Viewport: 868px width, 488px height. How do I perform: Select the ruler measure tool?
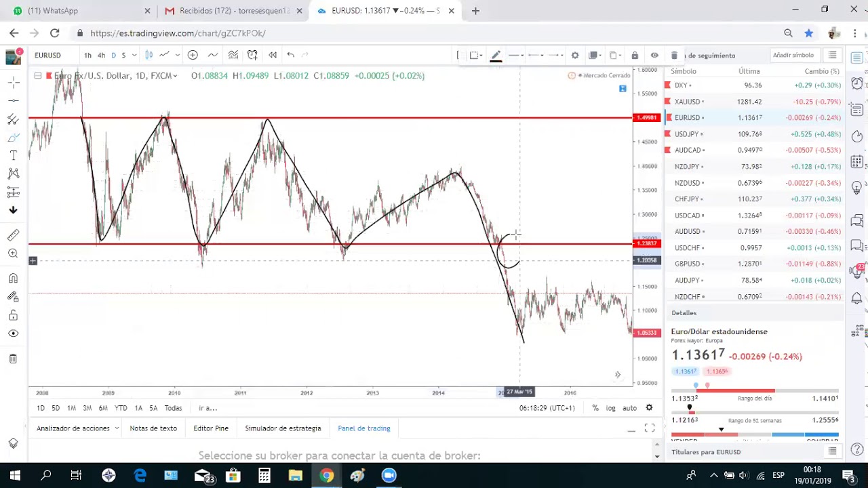(x=13, y=235)
